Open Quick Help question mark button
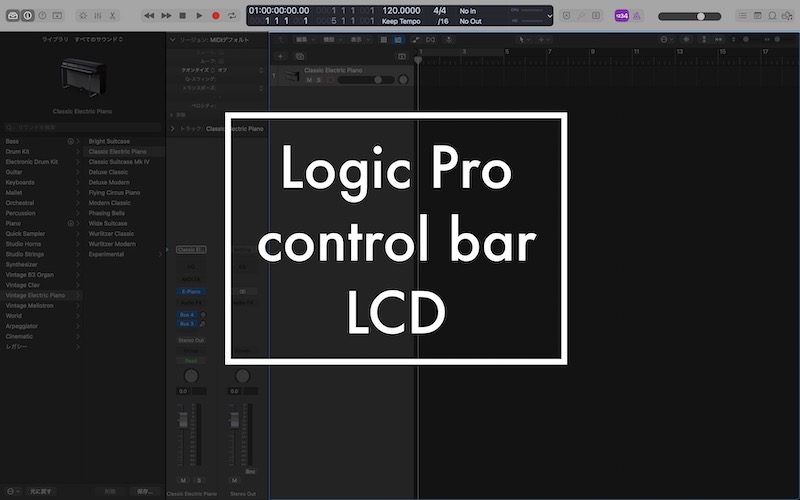 42,16
